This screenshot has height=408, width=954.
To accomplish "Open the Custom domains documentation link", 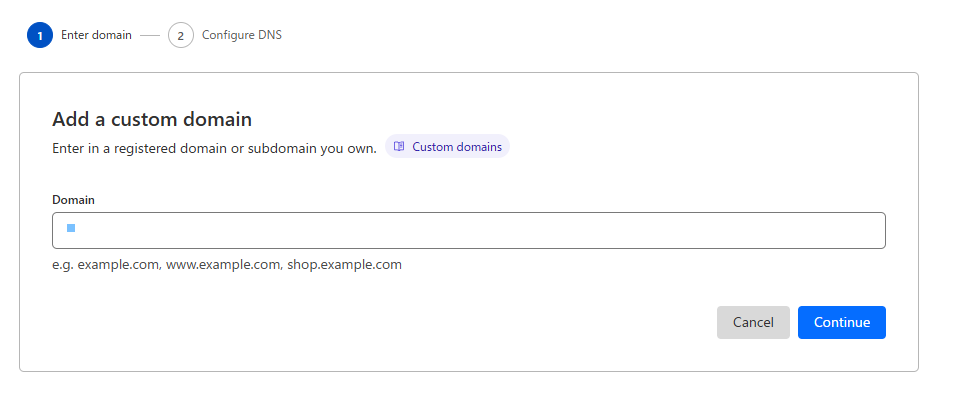I will [456, 147].
